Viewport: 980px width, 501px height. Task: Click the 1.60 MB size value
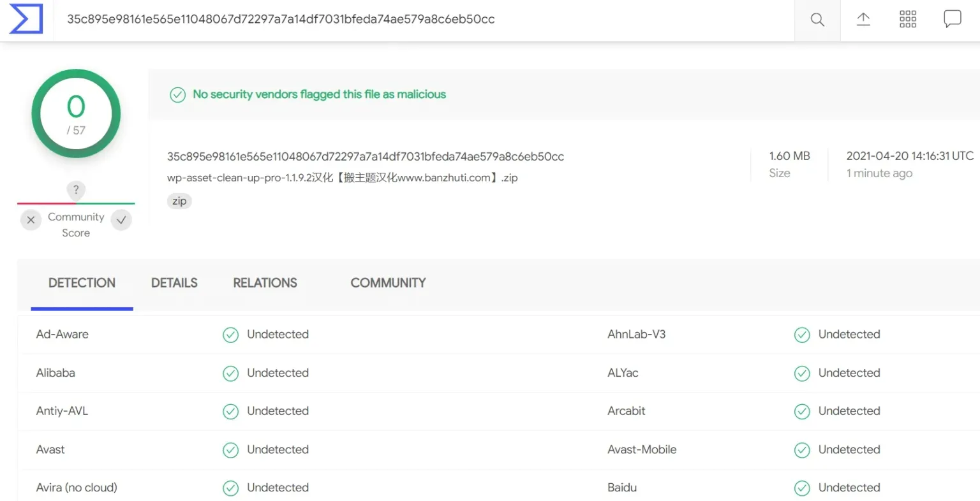coord(789,156)
